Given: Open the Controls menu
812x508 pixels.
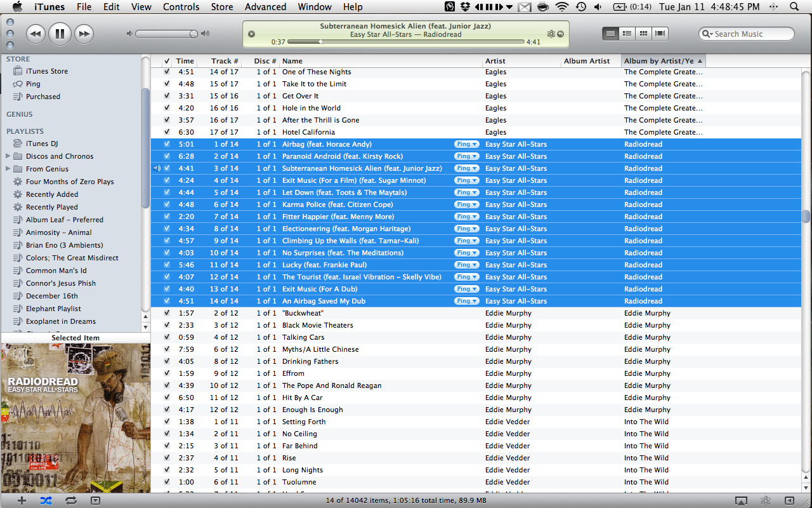Looking at the screenshot, I should click(181, 7).
